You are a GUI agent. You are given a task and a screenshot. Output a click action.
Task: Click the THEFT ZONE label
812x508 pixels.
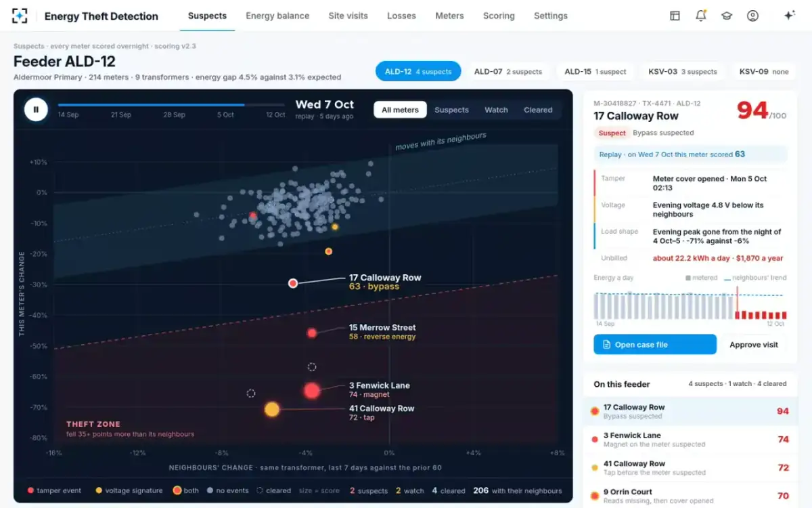coord(93,424)
